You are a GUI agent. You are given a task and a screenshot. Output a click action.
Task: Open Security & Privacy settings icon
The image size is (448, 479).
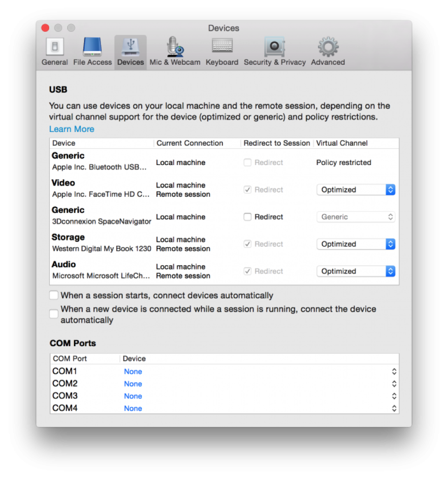[274, 48]
